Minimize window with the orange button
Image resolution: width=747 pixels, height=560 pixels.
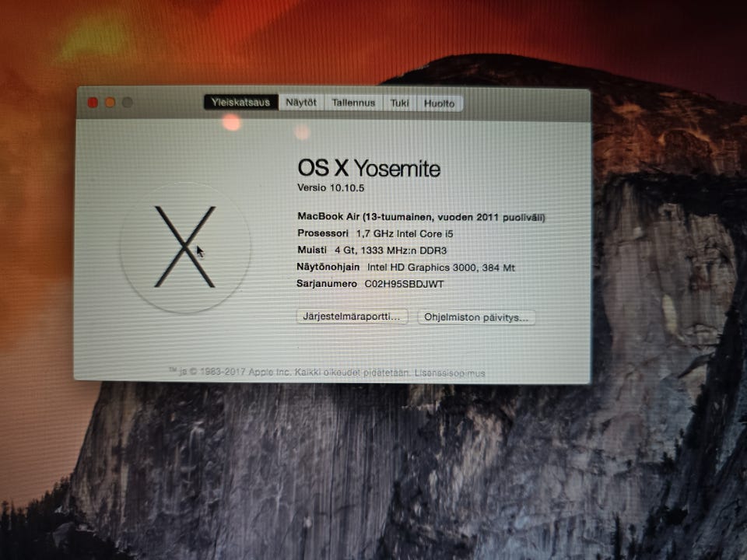110,103
